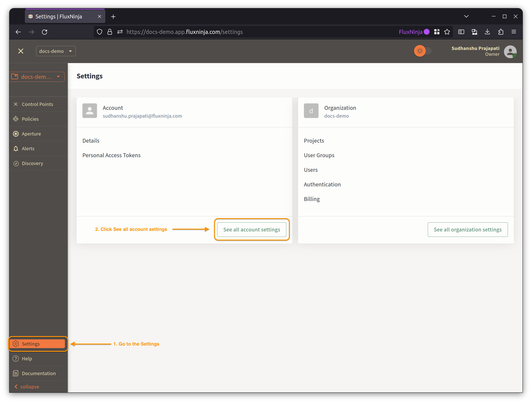
Task: Select the Details account menu item
Action: 91,140
